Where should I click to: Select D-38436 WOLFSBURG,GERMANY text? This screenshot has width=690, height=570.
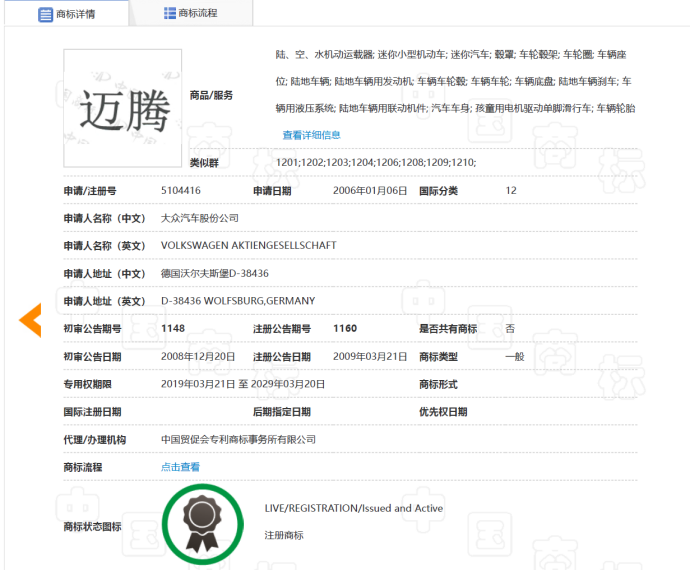pyautogui.click(x=238, y=301)
